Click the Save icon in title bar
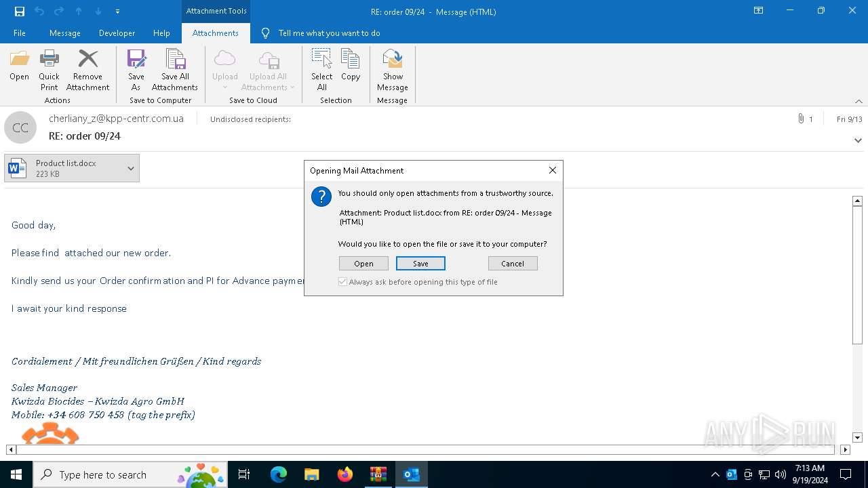Viewport: 868px width, 488px height. (19, 12)
